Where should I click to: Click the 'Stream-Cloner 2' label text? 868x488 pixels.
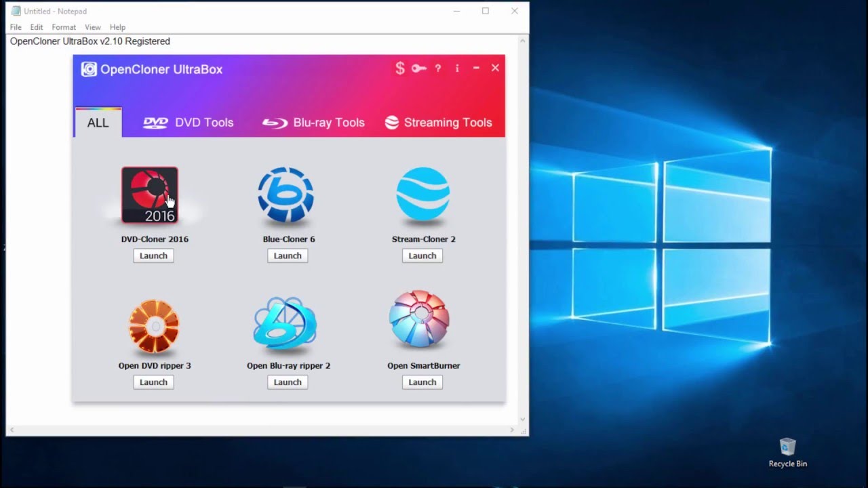[x=424, y=239]
